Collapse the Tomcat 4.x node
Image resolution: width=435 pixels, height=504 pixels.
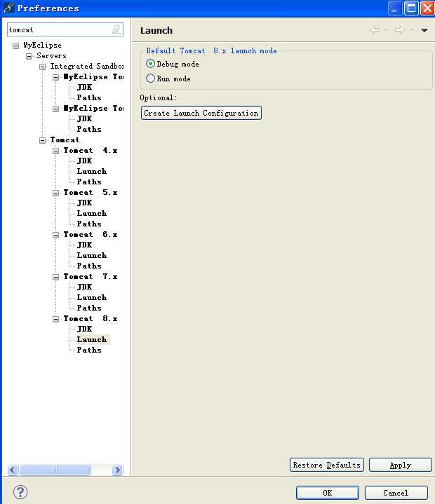(55, 151)
